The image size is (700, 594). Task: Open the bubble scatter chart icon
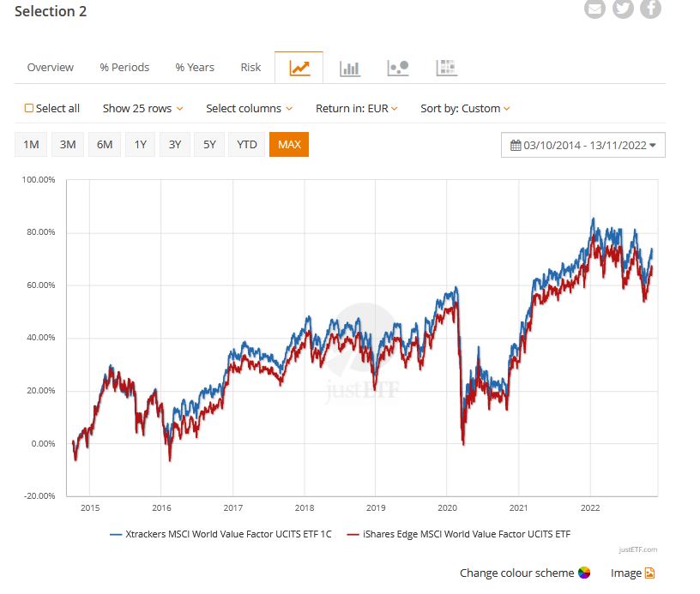point(398,69)
